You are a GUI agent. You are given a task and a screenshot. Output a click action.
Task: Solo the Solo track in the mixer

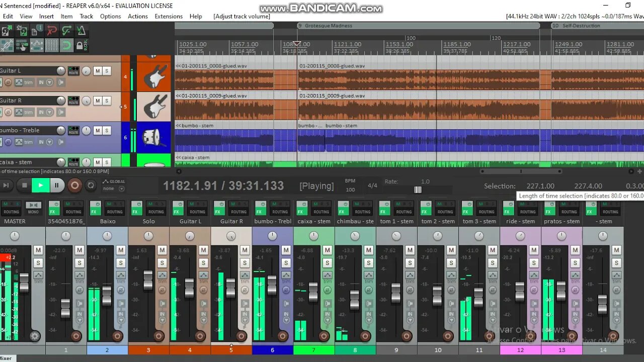[x=162, y=263]
